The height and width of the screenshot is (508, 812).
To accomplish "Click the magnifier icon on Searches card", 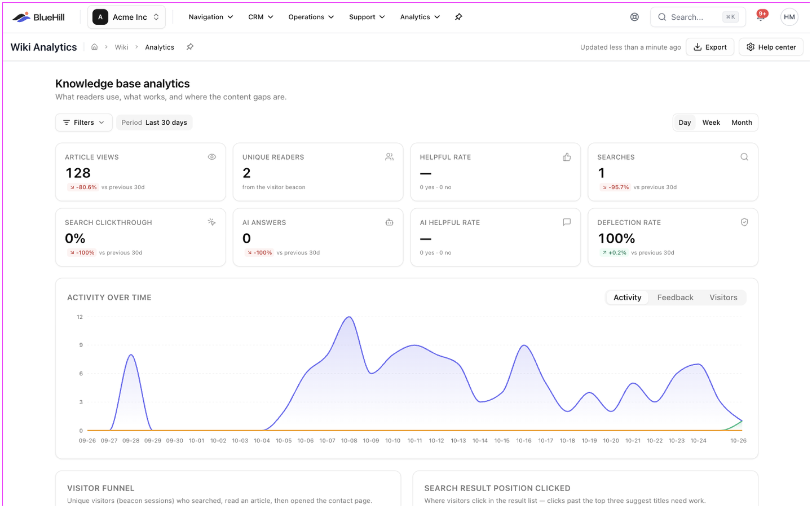I will (744, 157).
